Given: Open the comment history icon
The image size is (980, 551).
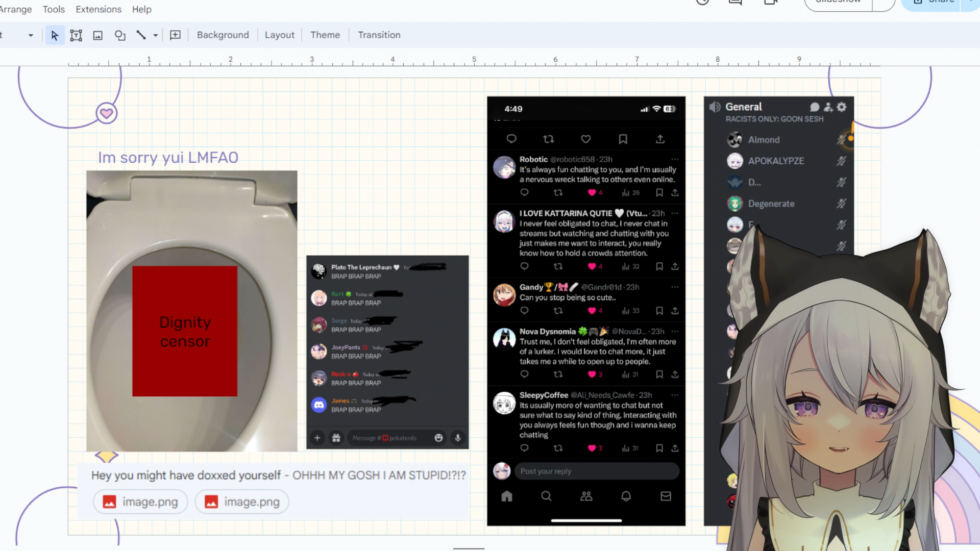Looking at the screenshot, I should 735,2.
